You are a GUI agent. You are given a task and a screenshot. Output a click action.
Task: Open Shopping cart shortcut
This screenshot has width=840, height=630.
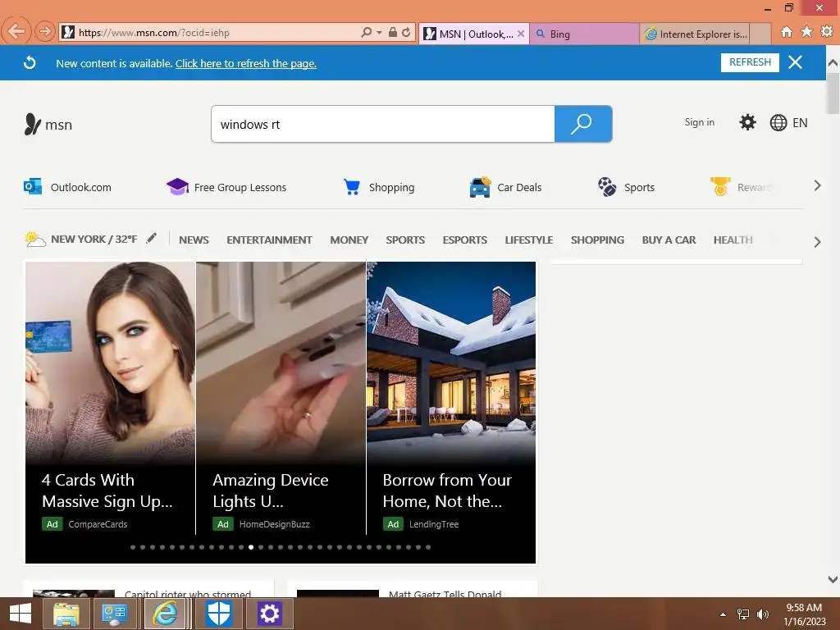point(379,187)
